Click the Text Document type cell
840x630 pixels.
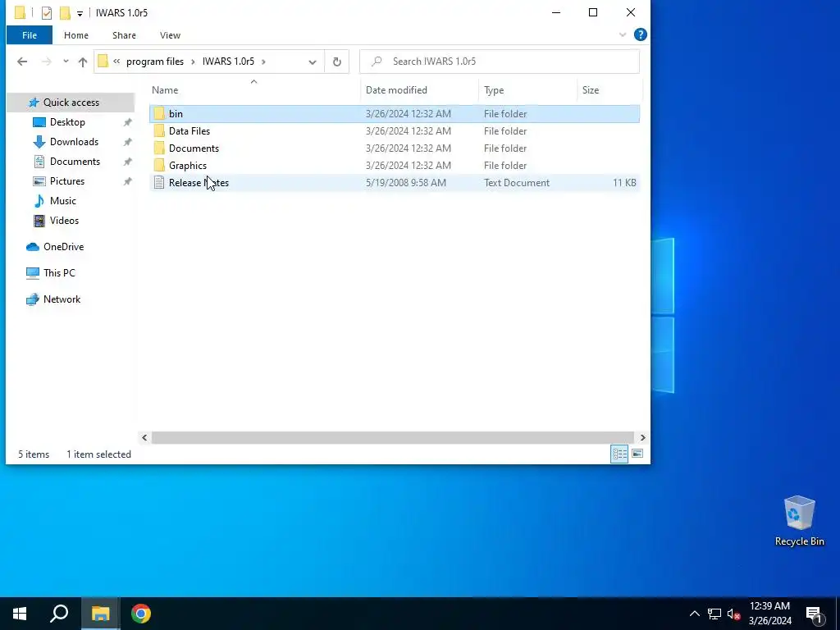pyautogui.click(x=517, y=183)
